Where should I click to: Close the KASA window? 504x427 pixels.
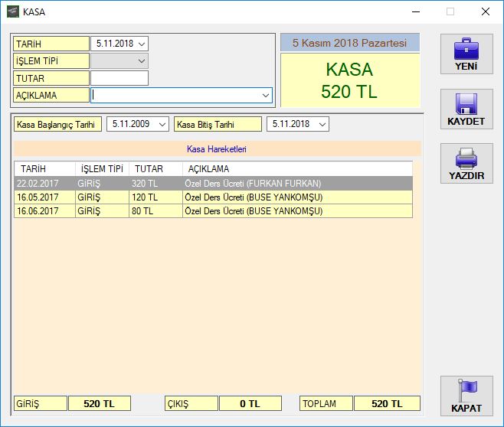coord(486,12)
